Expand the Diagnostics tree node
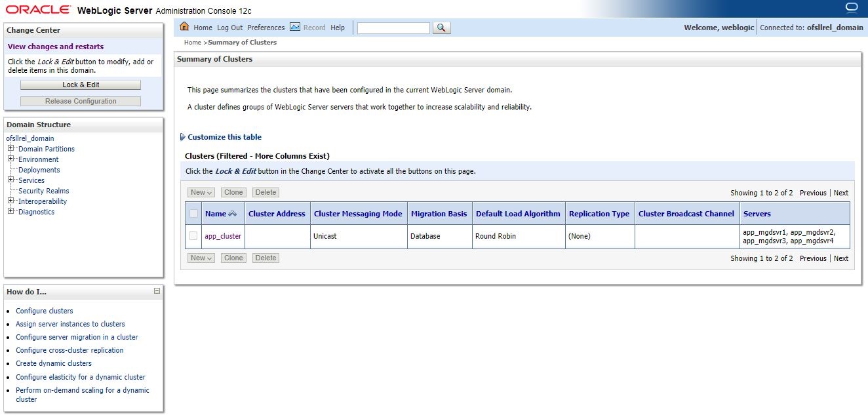Viewport: 868px width, 417px height. 11,212
